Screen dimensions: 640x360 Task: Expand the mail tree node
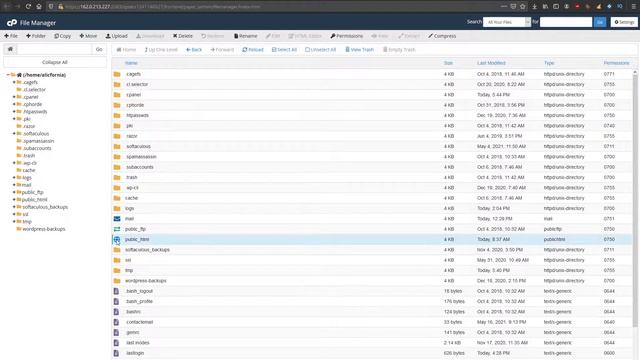click(14, 185)
